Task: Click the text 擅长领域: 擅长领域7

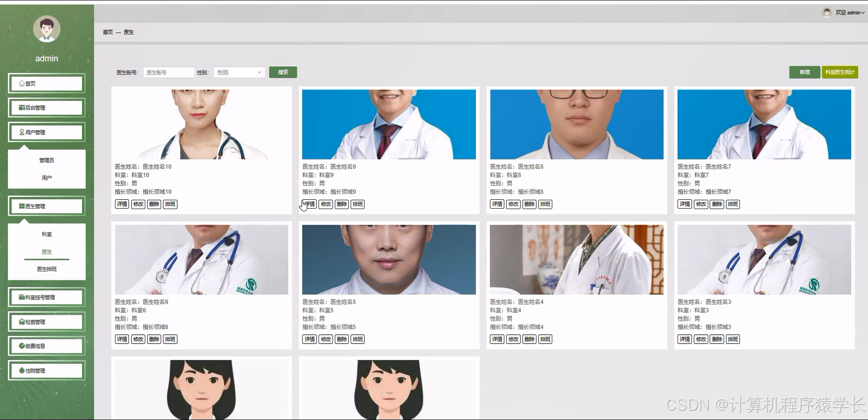Action: click(x=705, y=192)
